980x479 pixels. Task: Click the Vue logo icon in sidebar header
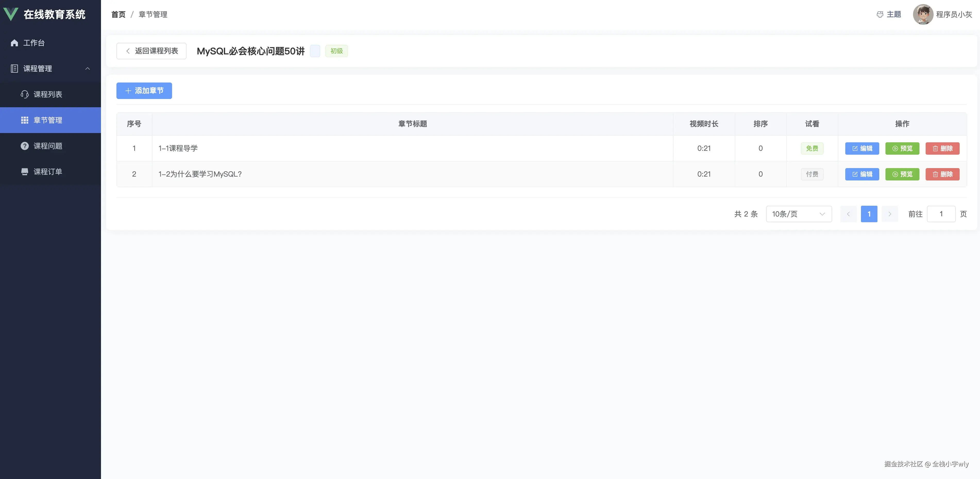pyautogui.click(x=11, y=14)
